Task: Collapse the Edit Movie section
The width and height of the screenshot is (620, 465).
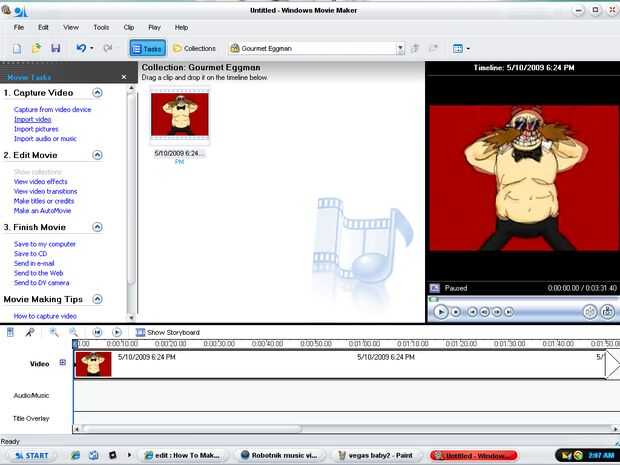Action: point(97,155)
